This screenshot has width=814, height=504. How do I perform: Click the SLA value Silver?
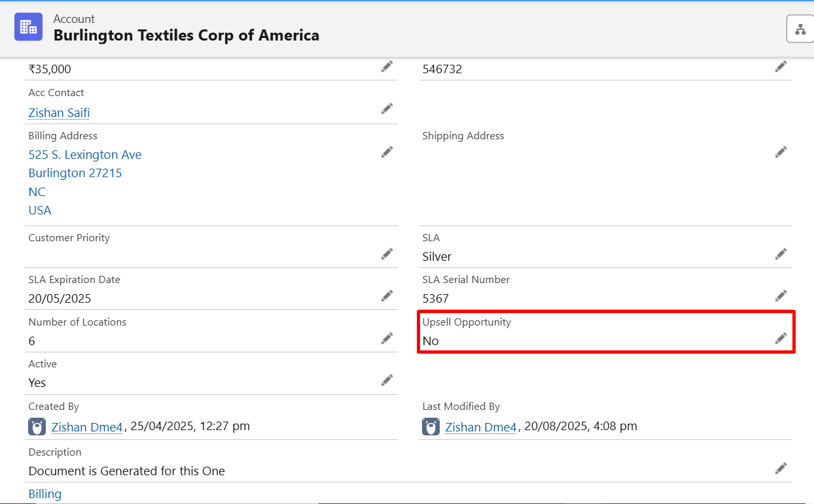point(437,257)
